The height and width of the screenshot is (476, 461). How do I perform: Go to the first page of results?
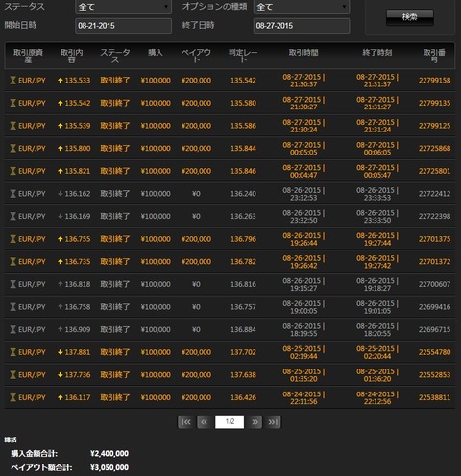tap(185, 422)
